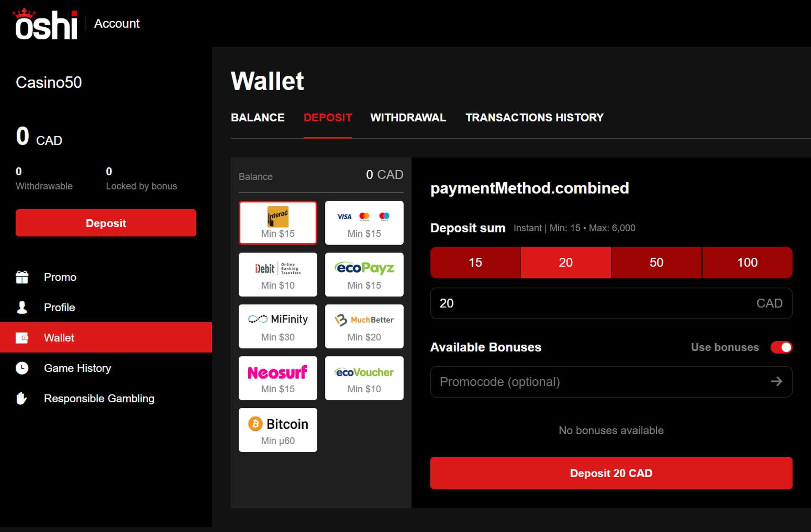The image size is (811, 532).
Task: Click the No bonuses available text
Action: pyautogui.click(x=611, y=430)
